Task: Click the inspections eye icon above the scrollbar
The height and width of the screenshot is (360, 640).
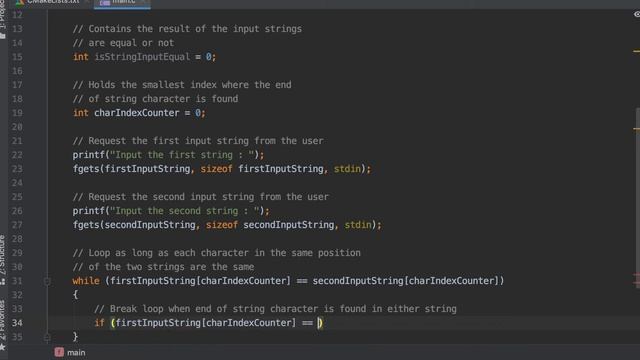Action: (636, 14)
